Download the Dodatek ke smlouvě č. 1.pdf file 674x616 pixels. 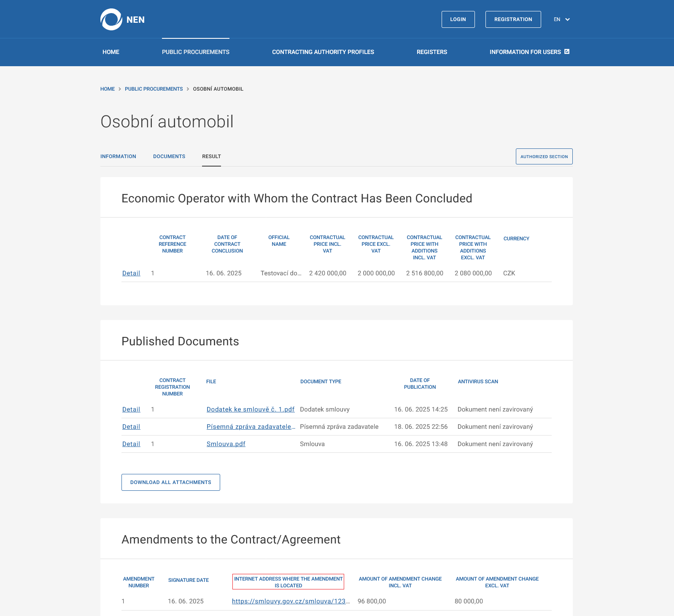click(250, 409)
